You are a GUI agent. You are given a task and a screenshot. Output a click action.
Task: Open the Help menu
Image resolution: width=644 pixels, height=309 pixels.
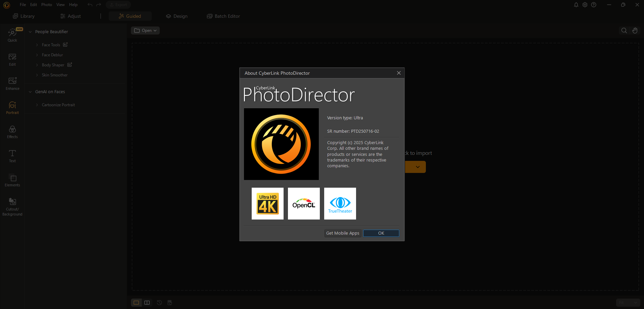[73, 5]
